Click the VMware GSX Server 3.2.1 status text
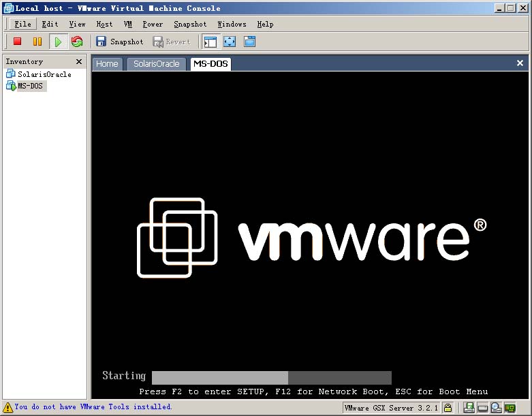This screenshot has height=416, width=532. [391, 408]
